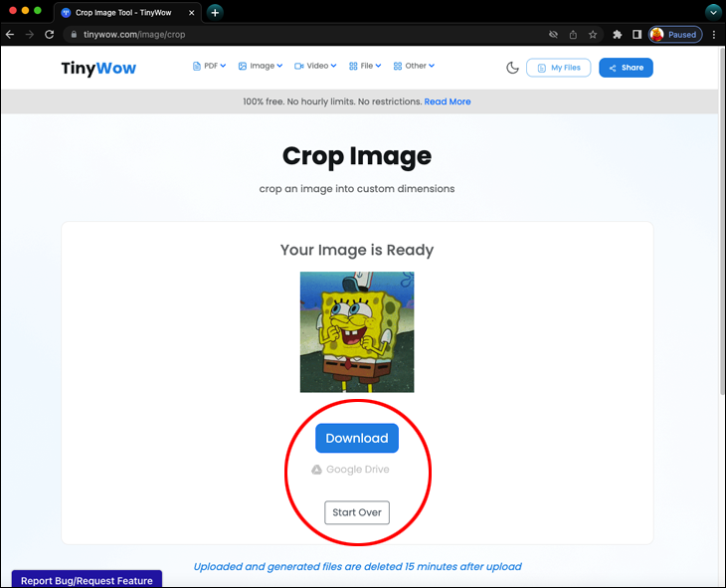
Task: Click the crossed-out eye icon in the address bar
Action: (x=553, y=34)
